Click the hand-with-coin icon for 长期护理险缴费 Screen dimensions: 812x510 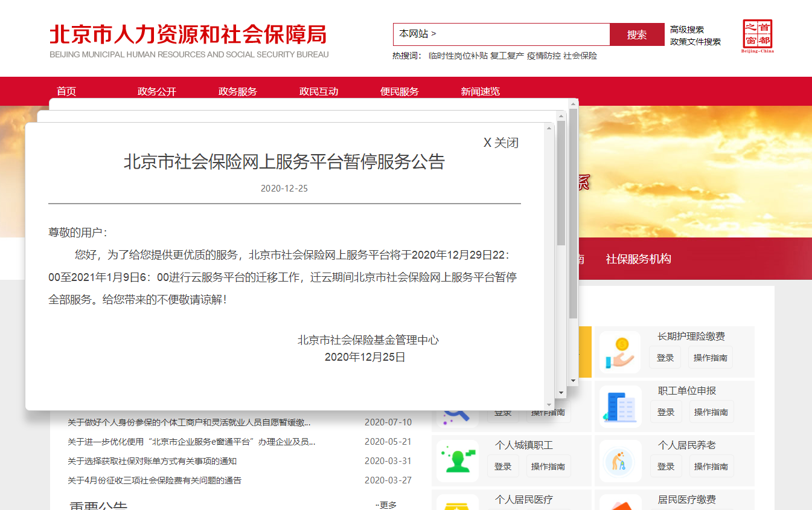pyautogui.click(x=620, y=352)
